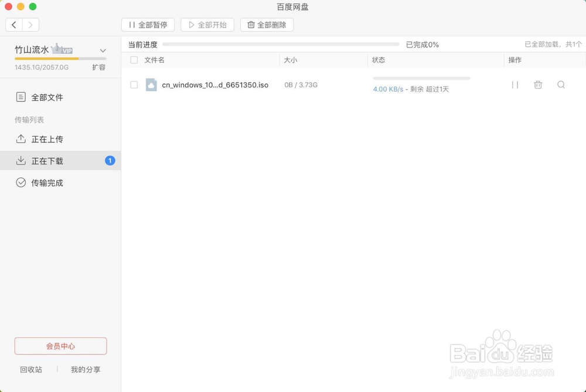
Task: Open 我的分享 link
Action: (x=86, y=370)
